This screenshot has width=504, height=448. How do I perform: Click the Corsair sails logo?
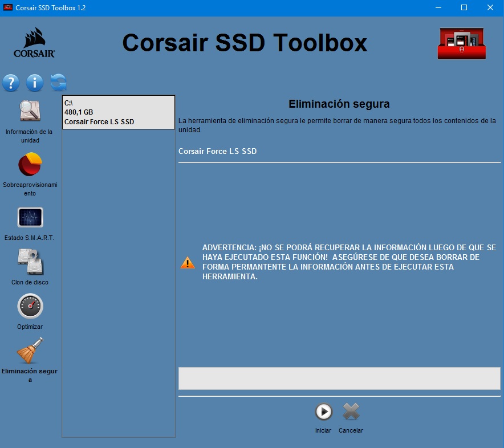pos(34,43)
